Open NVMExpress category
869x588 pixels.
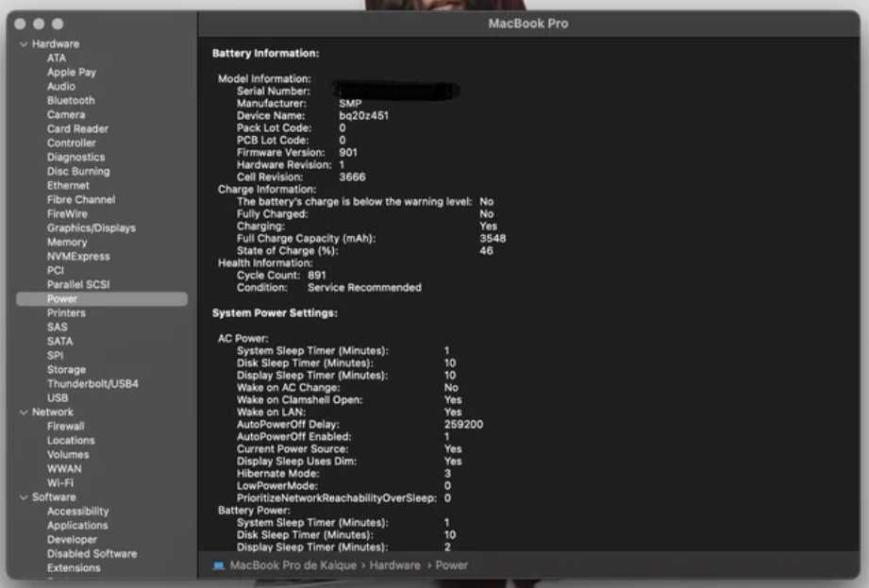tap(78, 257)
